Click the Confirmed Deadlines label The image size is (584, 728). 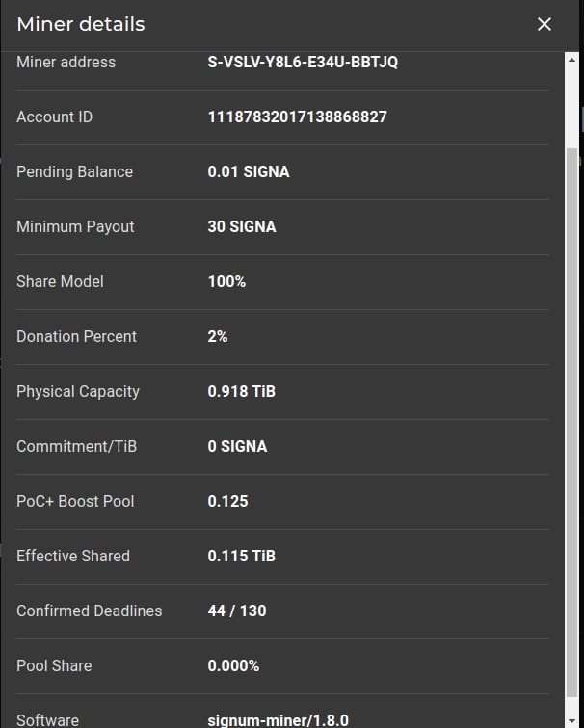90,611
